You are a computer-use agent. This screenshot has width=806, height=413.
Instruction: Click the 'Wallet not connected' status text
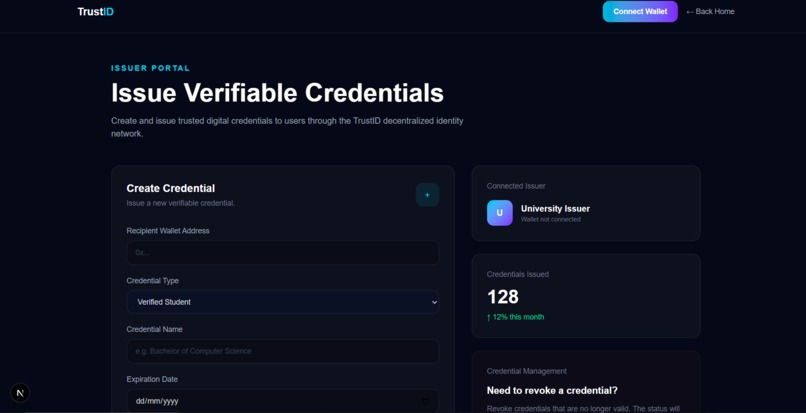point(551,220)
